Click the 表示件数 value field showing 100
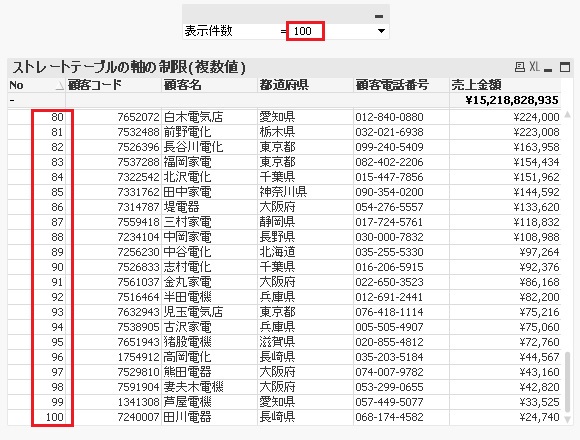 coord(305,31)
